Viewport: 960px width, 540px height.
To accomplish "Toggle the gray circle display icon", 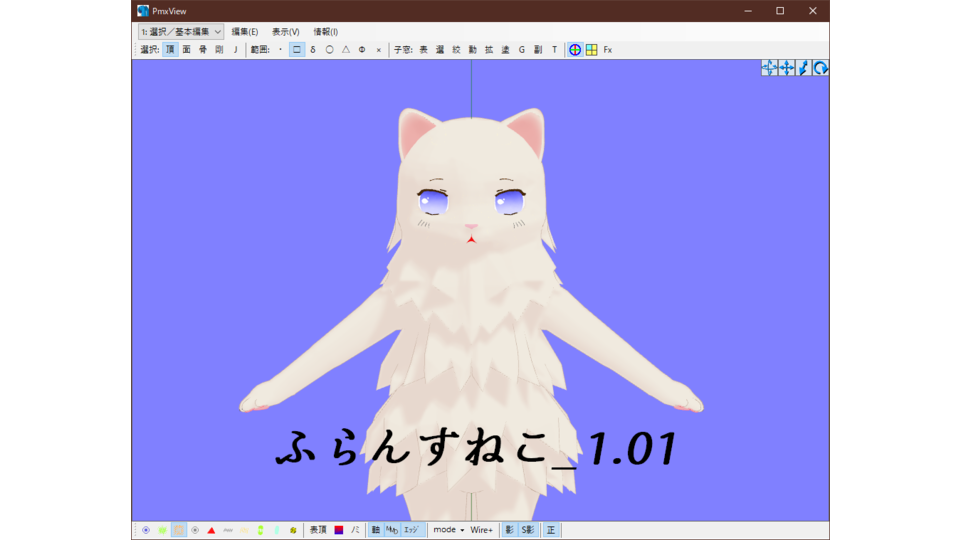I will coord(195,530).
